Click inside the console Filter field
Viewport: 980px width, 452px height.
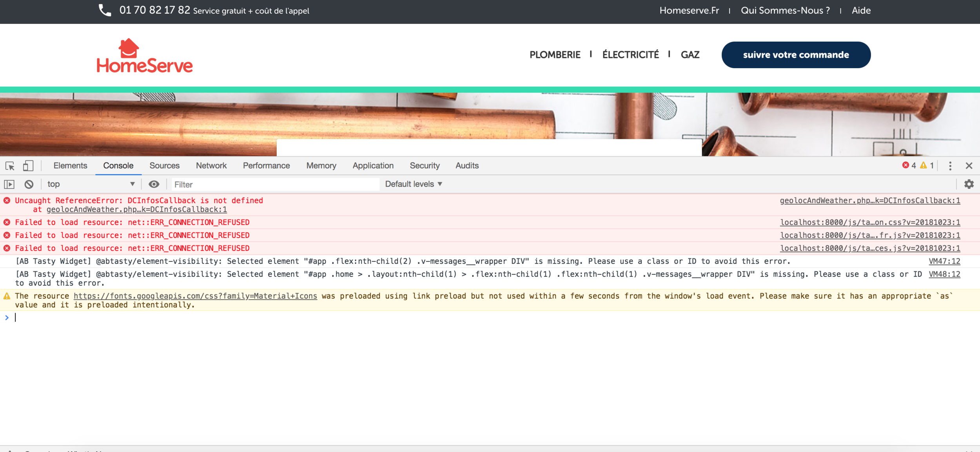tap(274, 184)
